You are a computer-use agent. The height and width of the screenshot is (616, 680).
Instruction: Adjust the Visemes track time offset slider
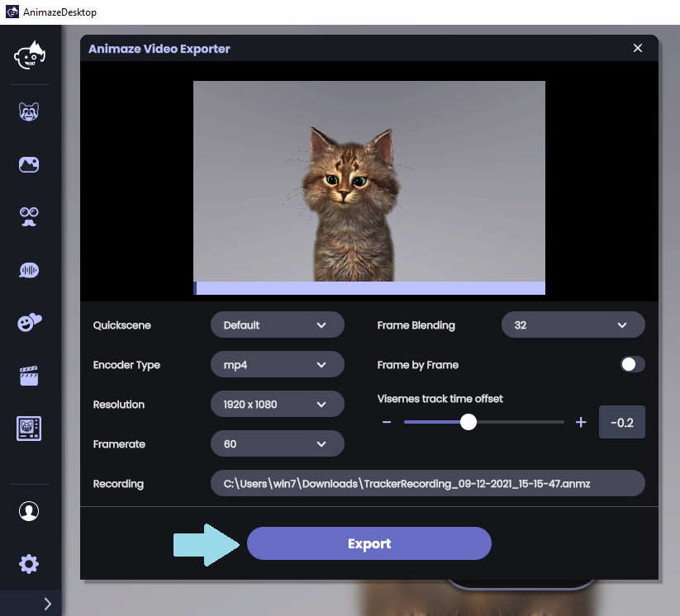point(468,422)
